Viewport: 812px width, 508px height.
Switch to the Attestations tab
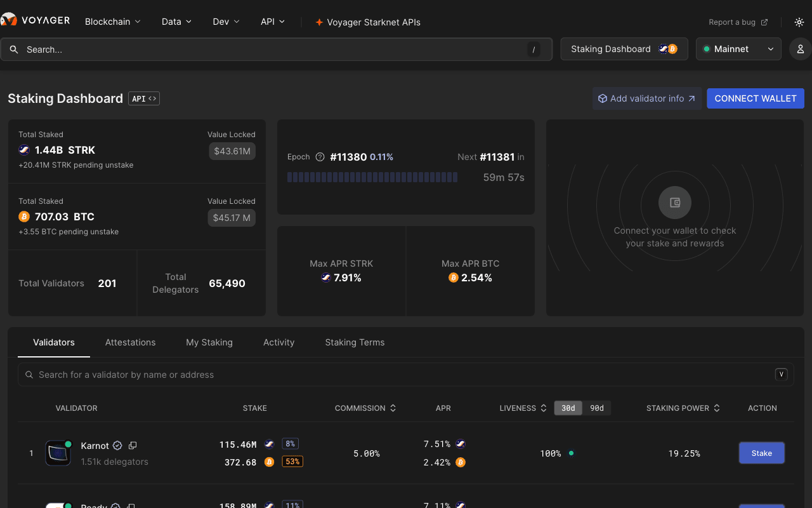[131, 342]
